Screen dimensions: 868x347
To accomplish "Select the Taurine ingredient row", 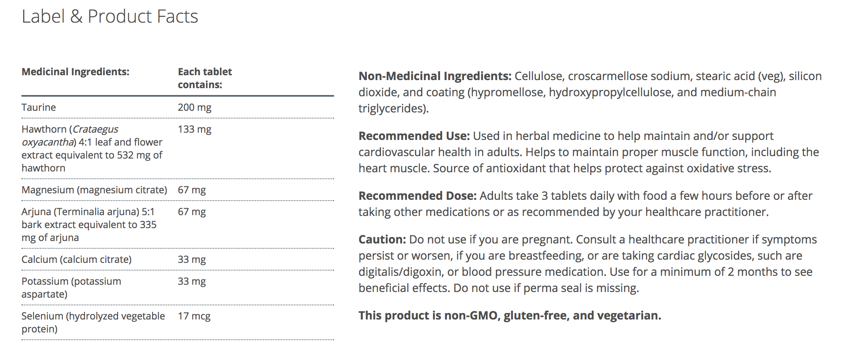I will pos(39,108).
